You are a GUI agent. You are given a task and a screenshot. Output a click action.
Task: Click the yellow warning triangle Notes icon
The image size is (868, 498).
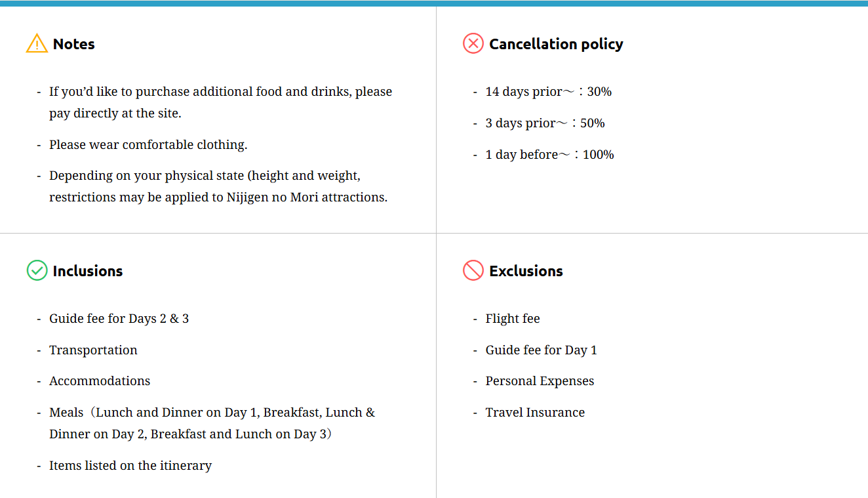pos(37,44)
